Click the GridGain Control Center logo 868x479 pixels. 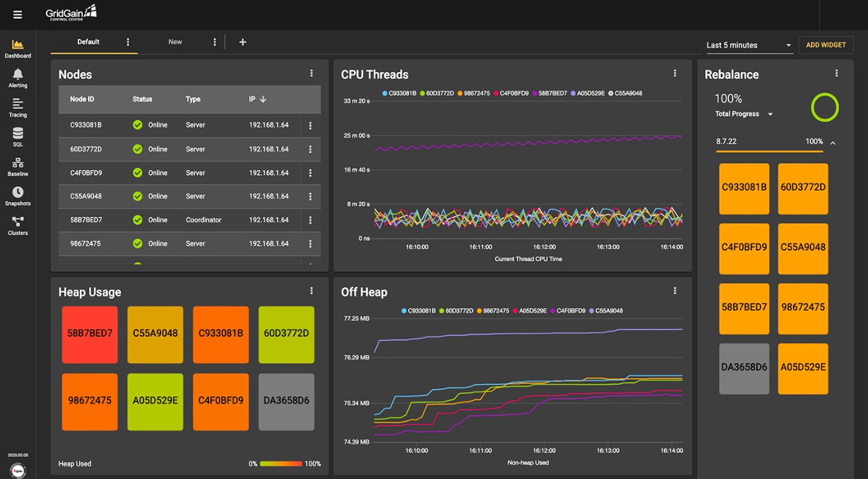coord(71,12)
